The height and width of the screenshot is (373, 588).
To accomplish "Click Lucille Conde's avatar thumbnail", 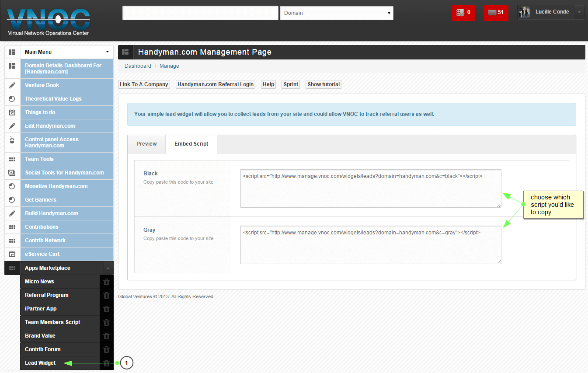I will click(x=524, y=13).
